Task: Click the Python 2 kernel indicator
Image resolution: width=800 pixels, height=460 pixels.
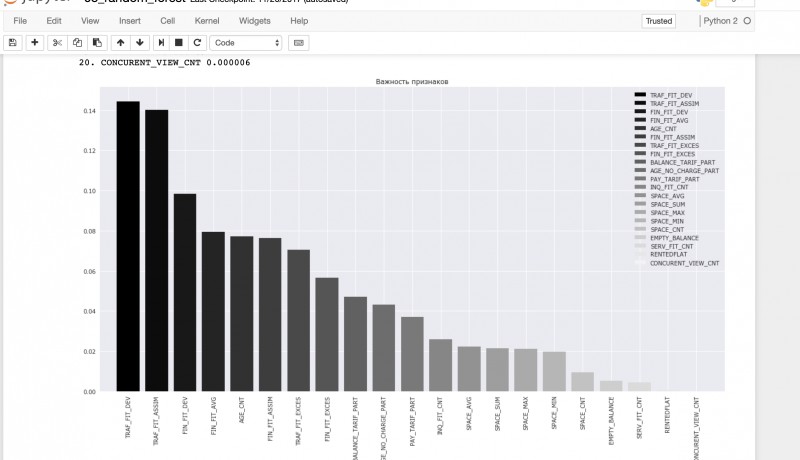Action: pos(724,20)
